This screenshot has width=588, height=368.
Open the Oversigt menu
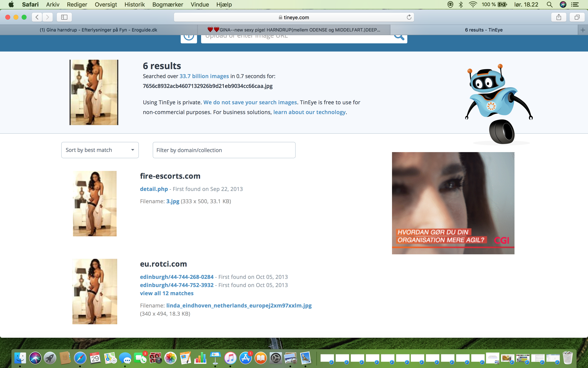point(106,4)
